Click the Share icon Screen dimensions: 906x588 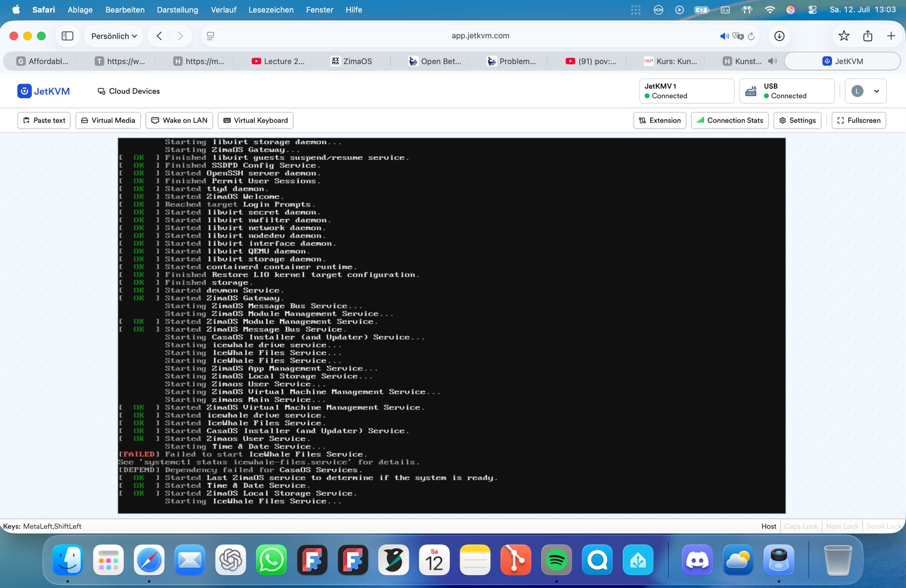pos(867,36)
